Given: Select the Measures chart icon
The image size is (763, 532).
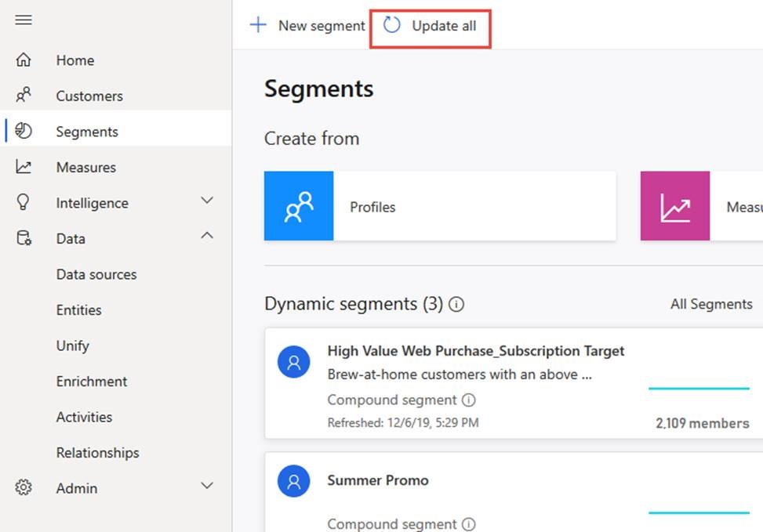Looking at the screenshot, I should coord(23,166).
